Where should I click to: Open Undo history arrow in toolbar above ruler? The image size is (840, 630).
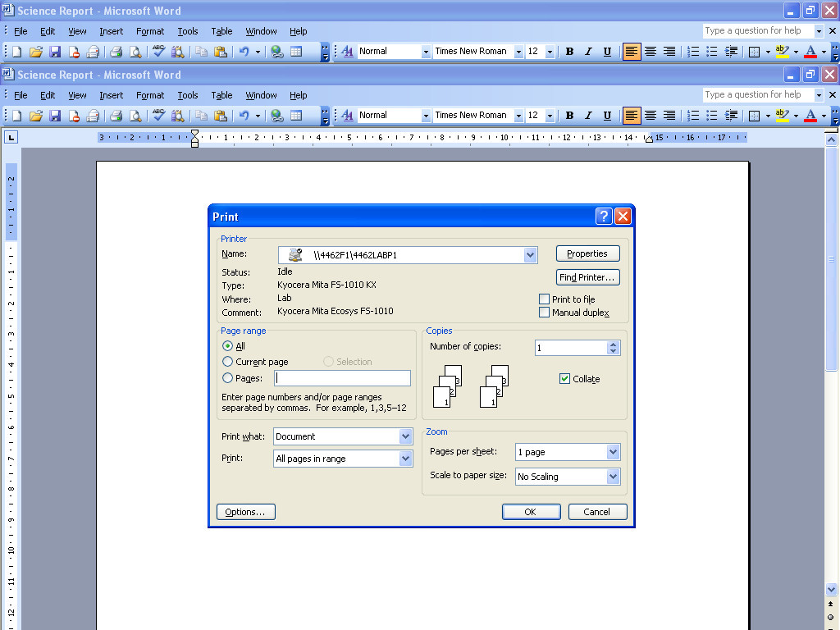pyautogui.click(x=258, y=116)
